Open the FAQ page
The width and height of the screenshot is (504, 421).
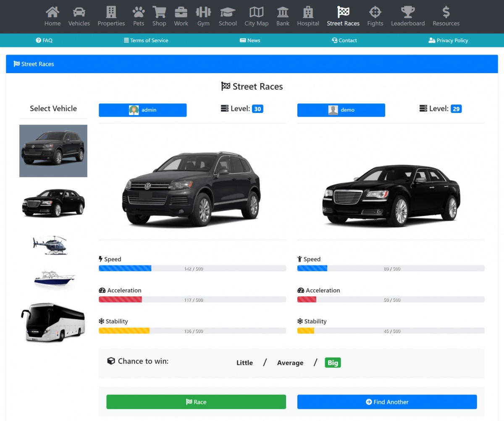coord(44,40)
